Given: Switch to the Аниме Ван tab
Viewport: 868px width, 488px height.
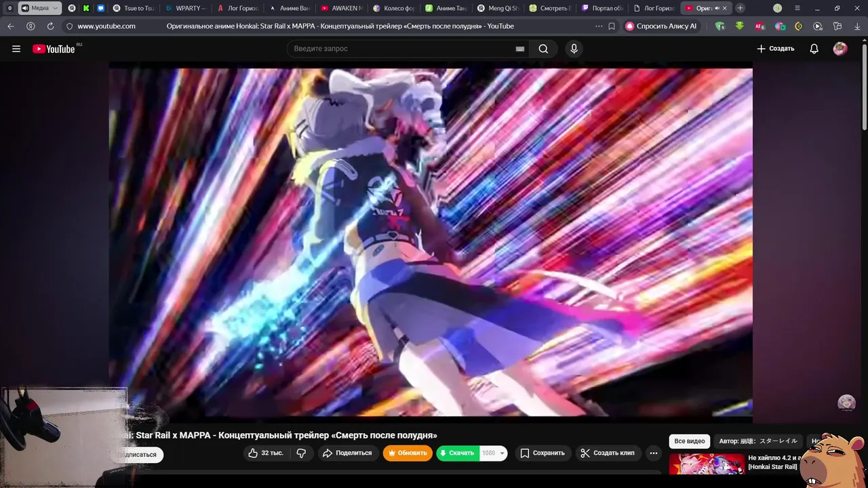Looking at the screenshot, I should coord(290,8).
